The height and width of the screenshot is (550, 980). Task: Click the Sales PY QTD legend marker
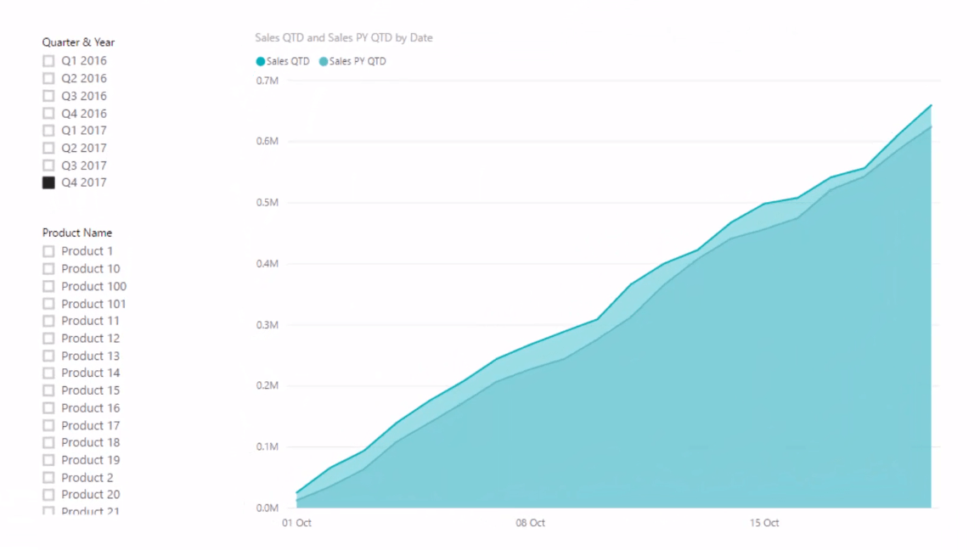[x=323, y=61]
